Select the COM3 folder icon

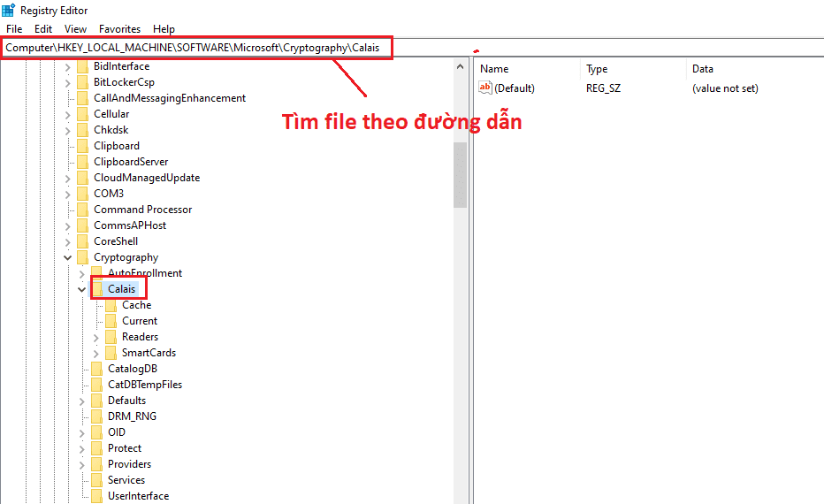(x=82, y=194)
